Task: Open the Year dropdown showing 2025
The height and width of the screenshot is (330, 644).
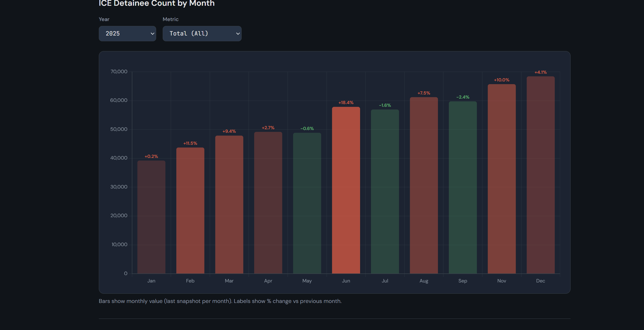Action: pos(127,34)
